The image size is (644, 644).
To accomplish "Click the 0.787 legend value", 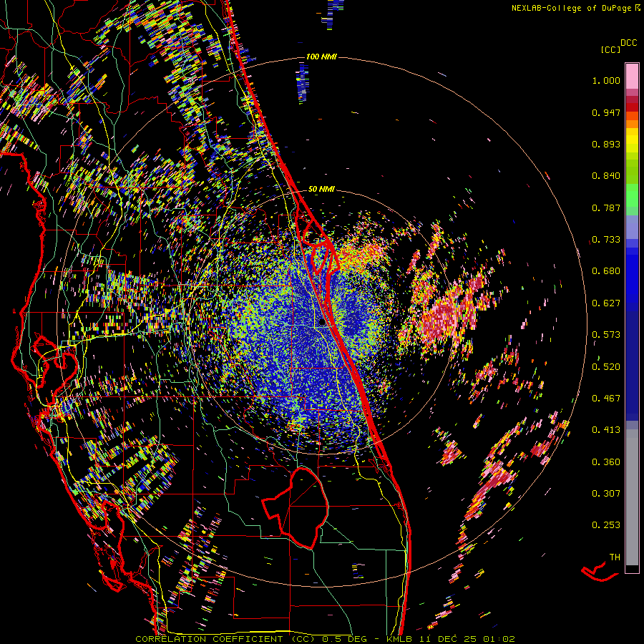I will pos(606,208).
